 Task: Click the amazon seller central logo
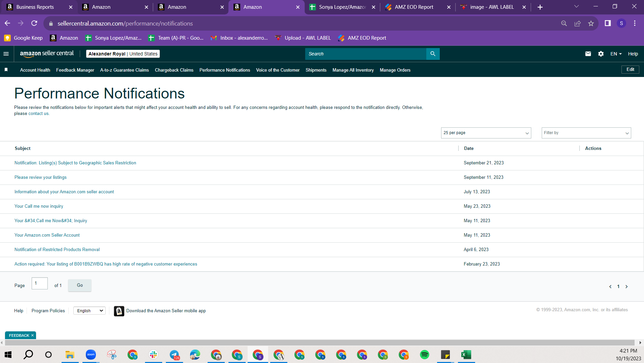47,54
